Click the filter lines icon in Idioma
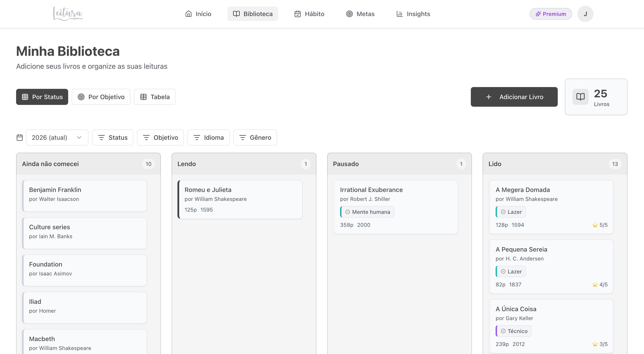 click(197, 137)
